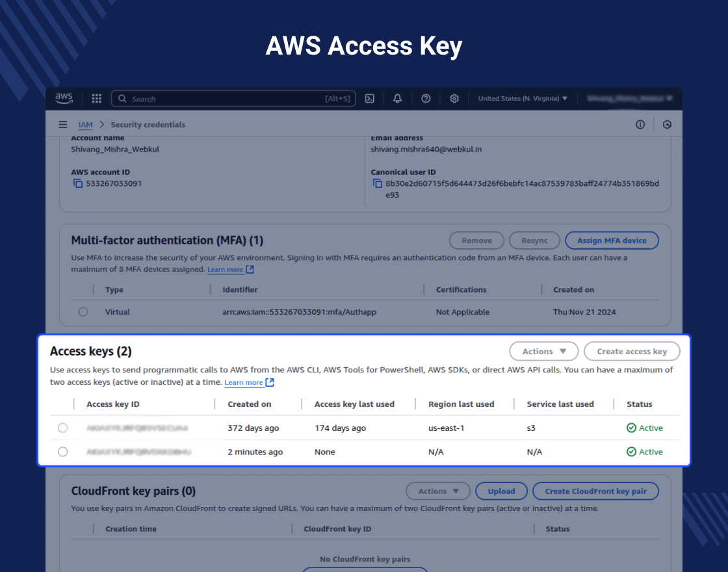
Task: Toggle the hamburger side navigation menu
Action: (63, 124)
